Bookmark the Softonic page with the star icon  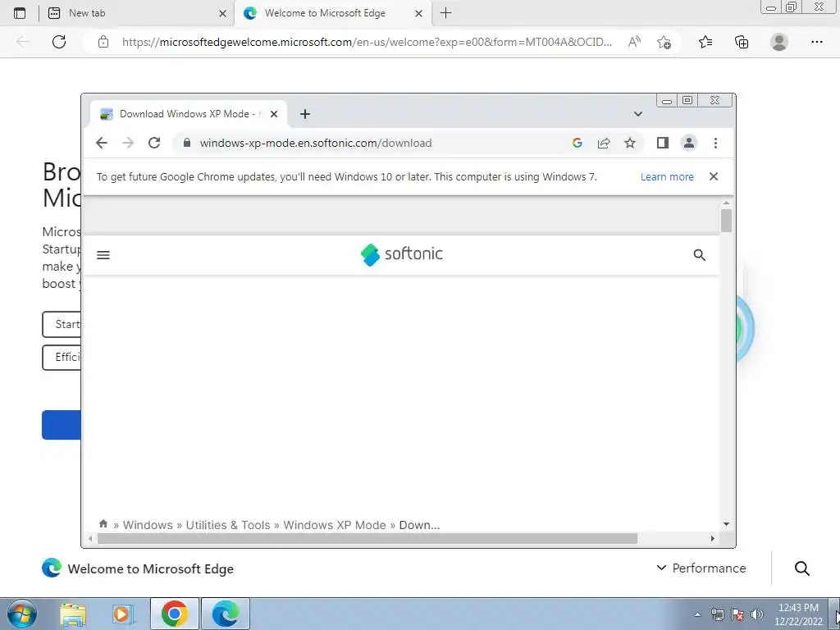click(x=630, y=143)
